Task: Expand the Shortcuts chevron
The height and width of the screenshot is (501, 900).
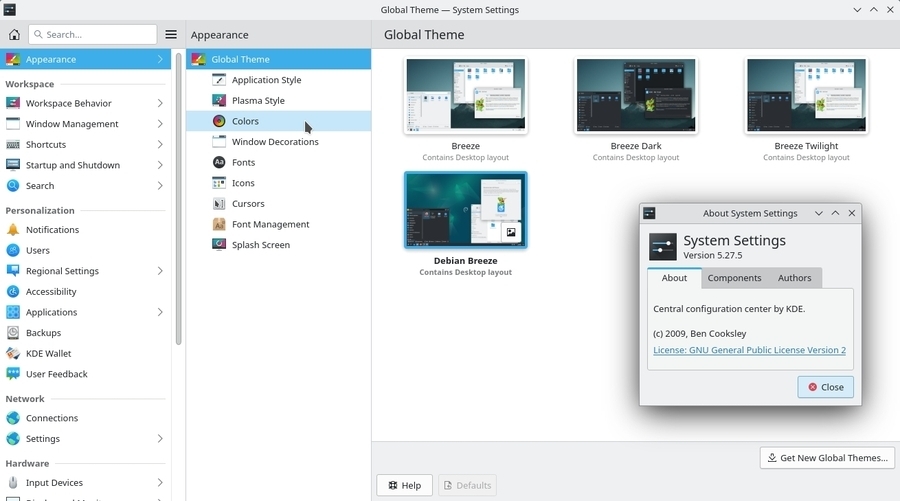Action: [160, 145]
